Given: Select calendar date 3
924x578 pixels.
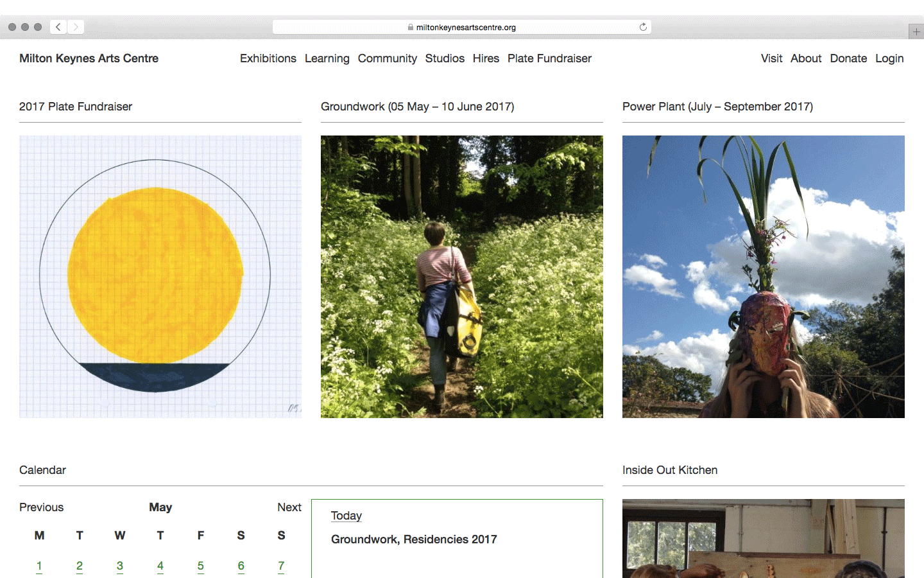Looking at the screenshot, I should pyautogui.click(x=120, y=566).
